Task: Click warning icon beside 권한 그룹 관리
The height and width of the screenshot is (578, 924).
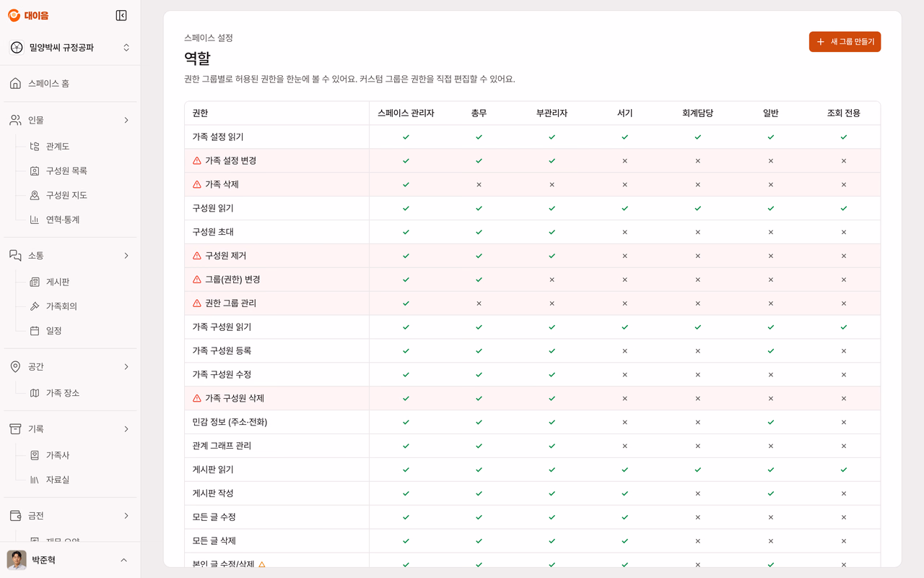Action: pos(197,303)
